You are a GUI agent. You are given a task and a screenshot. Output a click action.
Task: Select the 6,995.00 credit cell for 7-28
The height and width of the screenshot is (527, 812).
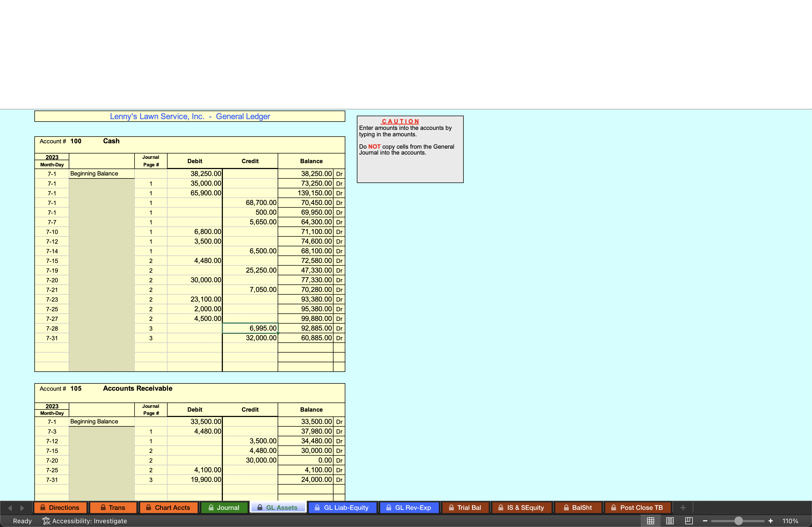[x=250, y=328]
